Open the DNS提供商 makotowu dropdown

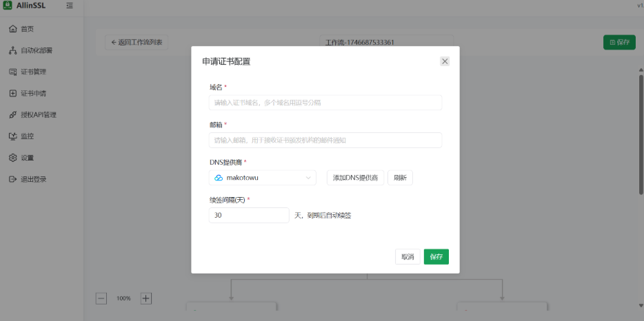pos(262,178)
